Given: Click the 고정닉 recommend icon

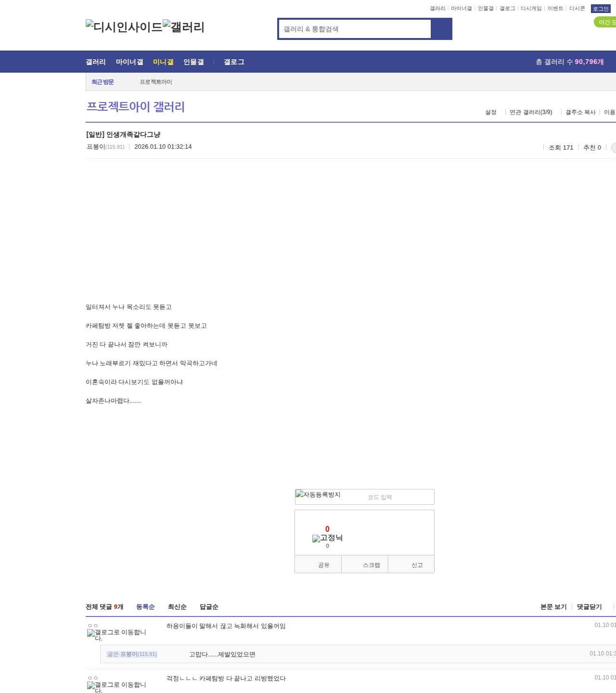Looking at the screenshot, I should (x=327, y=538).
